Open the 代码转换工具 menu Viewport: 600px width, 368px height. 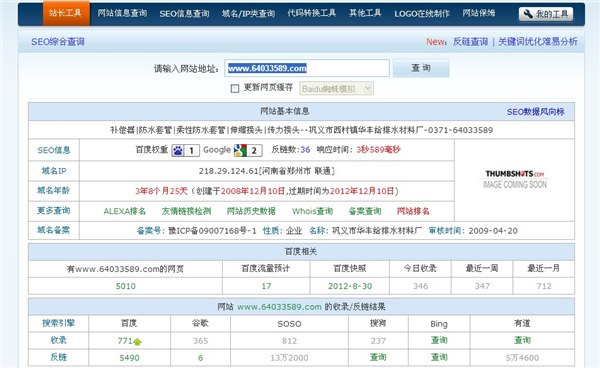pos(311,13)
